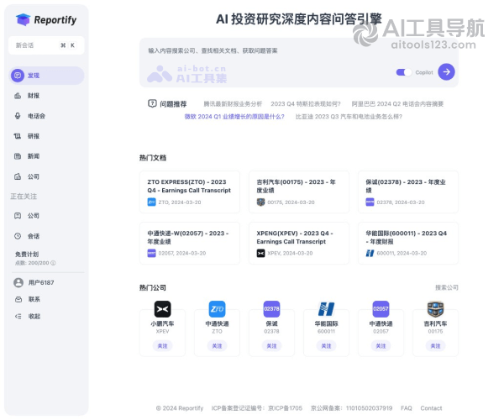
Task: Open 中通快递-W(02057) 年度业绩 document
Action: click(190, 243)
